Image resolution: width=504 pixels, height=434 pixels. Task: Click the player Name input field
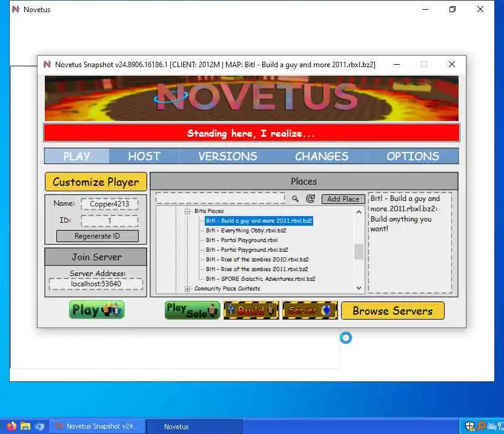point(110,203)
